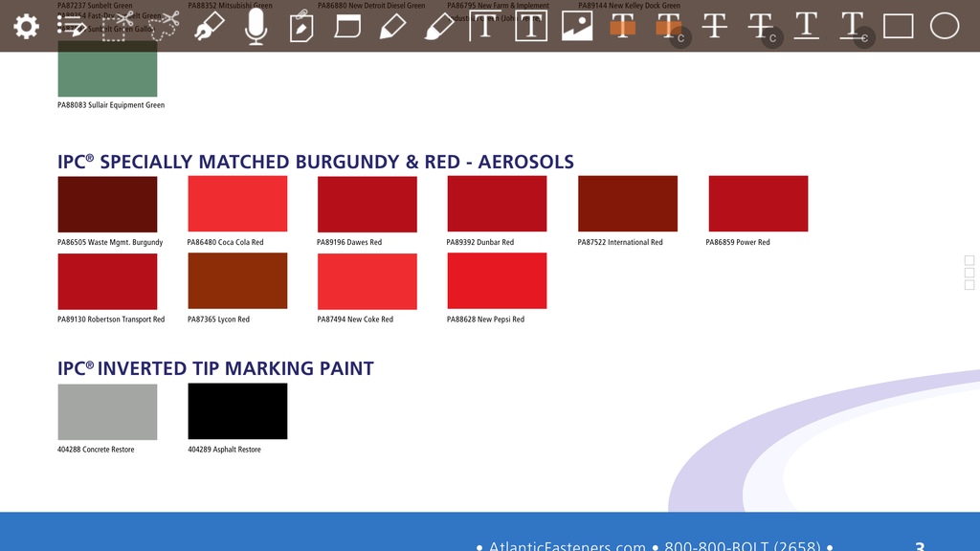The width and height of the screenshot is (980, 551).
Task: Select the highlighter marker brush tool
Action: tap(438, 27)
